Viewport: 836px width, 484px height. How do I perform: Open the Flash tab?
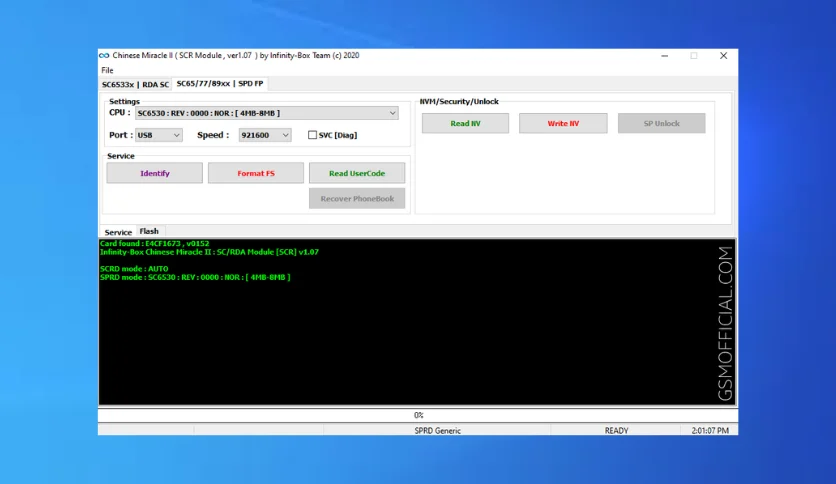pyautogui.click(x=149, y=231)
